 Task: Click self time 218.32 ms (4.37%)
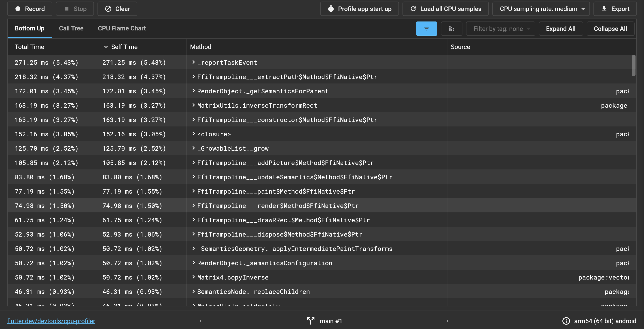134,77
